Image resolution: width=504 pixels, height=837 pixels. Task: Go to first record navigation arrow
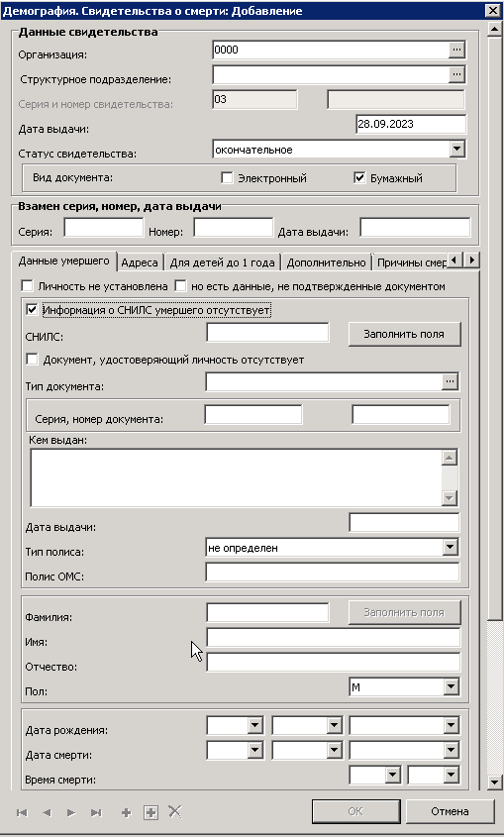point(22,812)
